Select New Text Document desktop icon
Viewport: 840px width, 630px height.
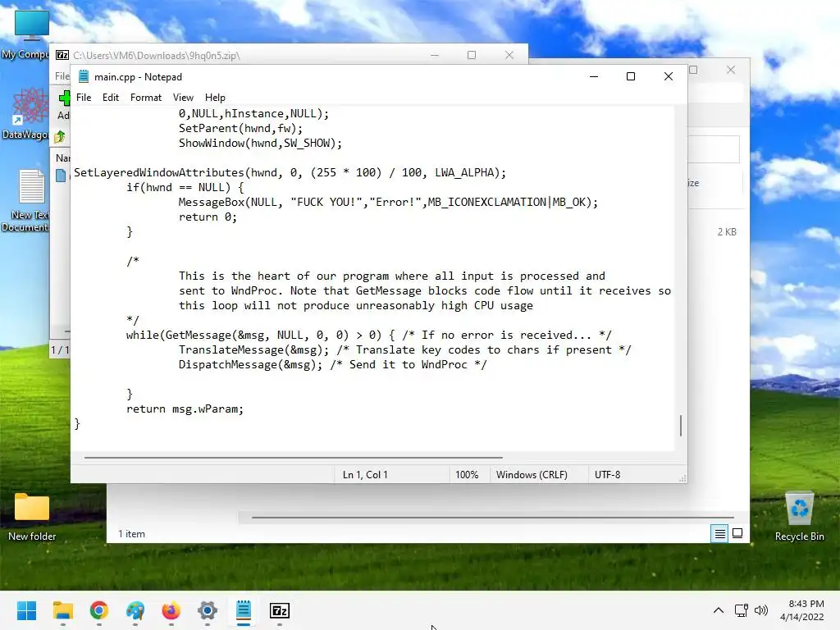point(30,200)
